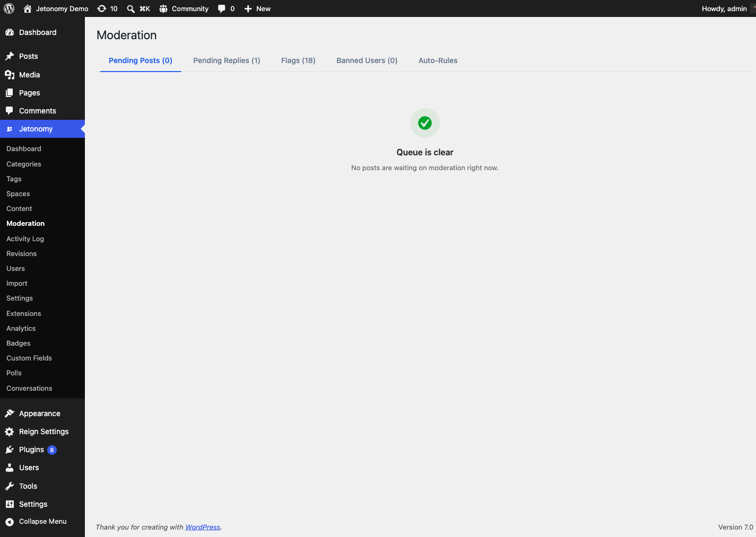Click the Comments speech bubble sidebar icon
This screenshot has height=537, width=756.
click(10, 111)
